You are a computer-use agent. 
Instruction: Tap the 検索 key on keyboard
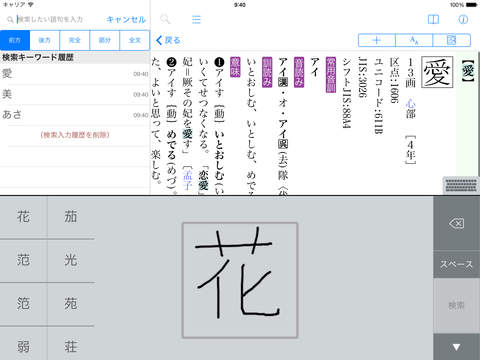coord(456,305)
